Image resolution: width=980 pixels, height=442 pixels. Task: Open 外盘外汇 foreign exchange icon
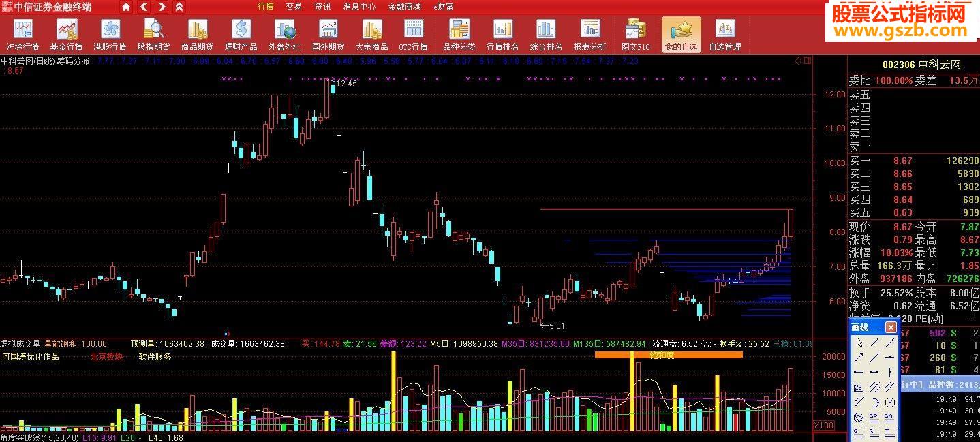[284, 34]
